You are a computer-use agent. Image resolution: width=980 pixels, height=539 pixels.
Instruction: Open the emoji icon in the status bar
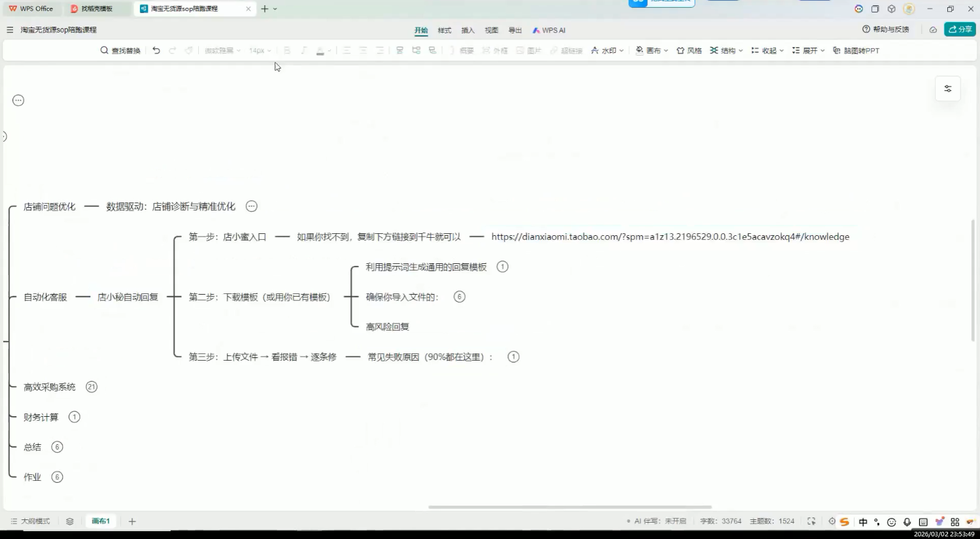click(891, 521)
